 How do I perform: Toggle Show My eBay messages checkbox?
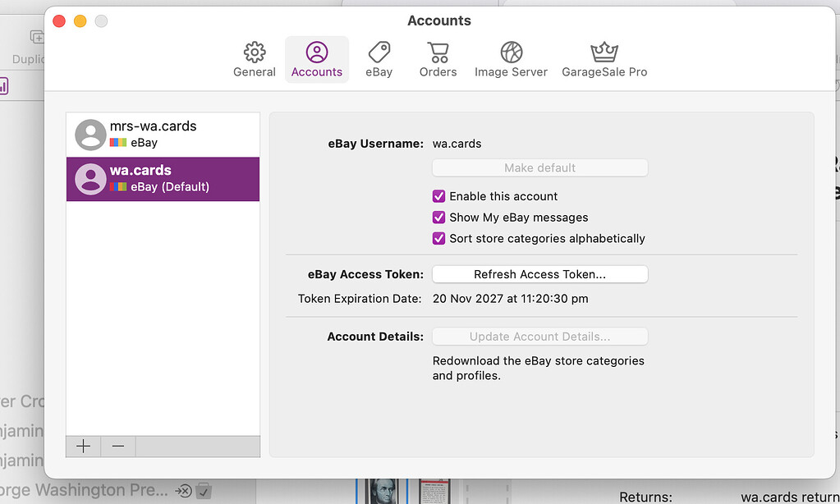pos(438,218)
